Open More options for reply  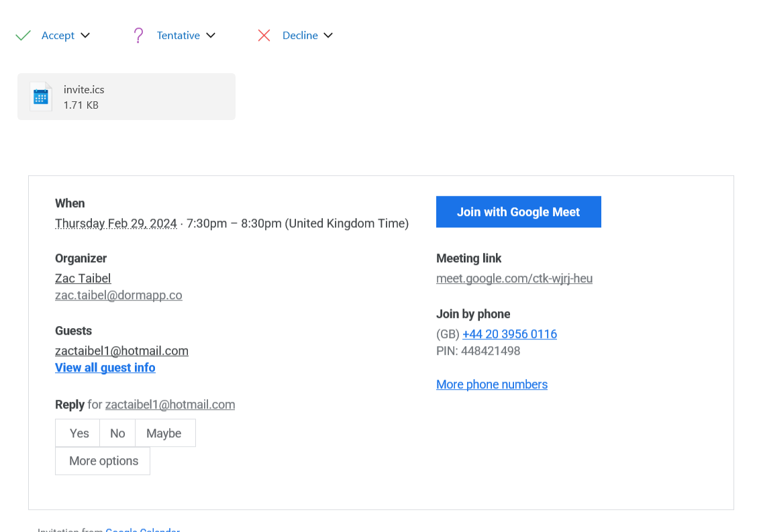tap(103, 461)
